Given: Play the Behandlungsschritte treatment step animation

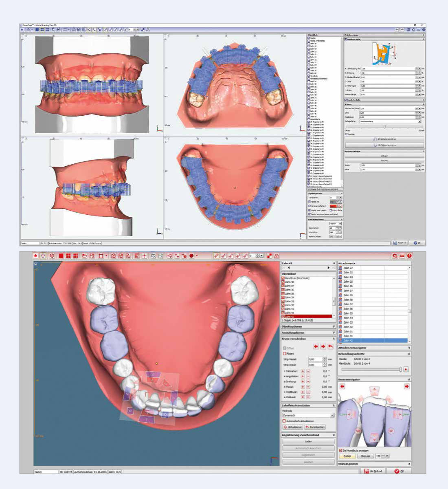Looking at the screenshot, I should pos(406,369).
